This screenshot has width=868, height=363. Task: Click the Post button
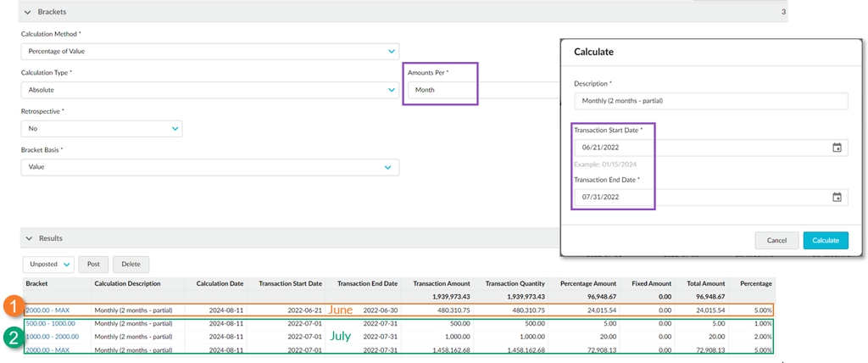pyautogui.click(x=94, y=265)
